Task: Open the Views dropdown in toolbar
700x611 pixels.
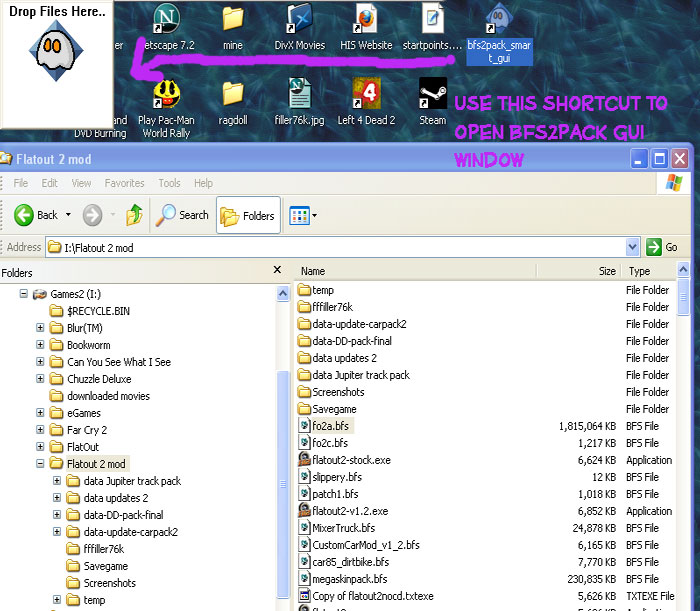Action: coord(303,215)
